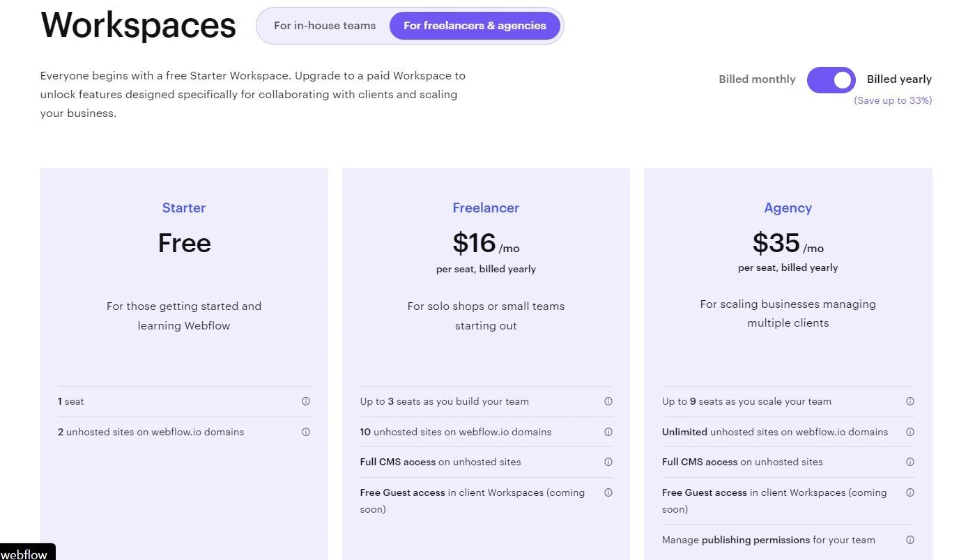The height and width of the screenshot is (560, 959).
Task: Click info icon on Agency's Full CMS access
Action: coord(910,462)
